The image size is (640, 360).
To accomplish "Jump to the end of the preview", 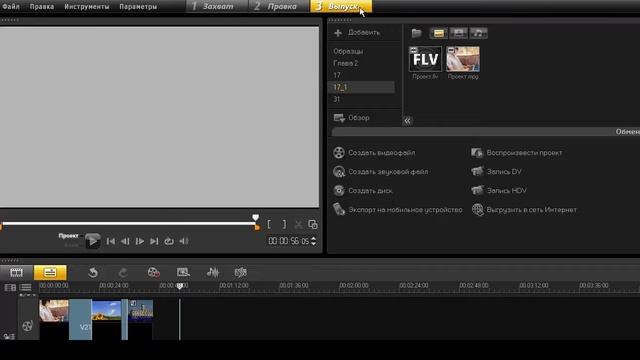I will pos(154,241).
